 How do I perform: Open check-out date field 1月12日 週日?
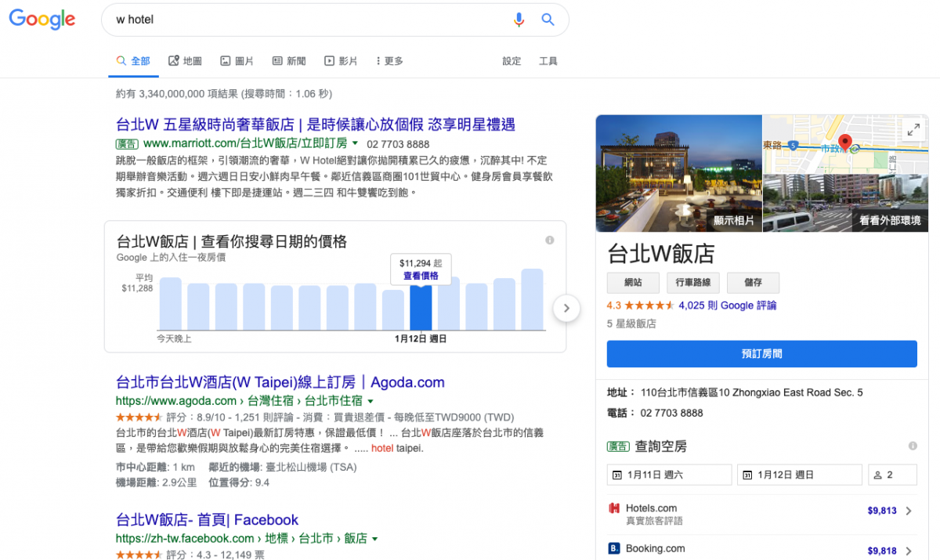coord(799,475)
